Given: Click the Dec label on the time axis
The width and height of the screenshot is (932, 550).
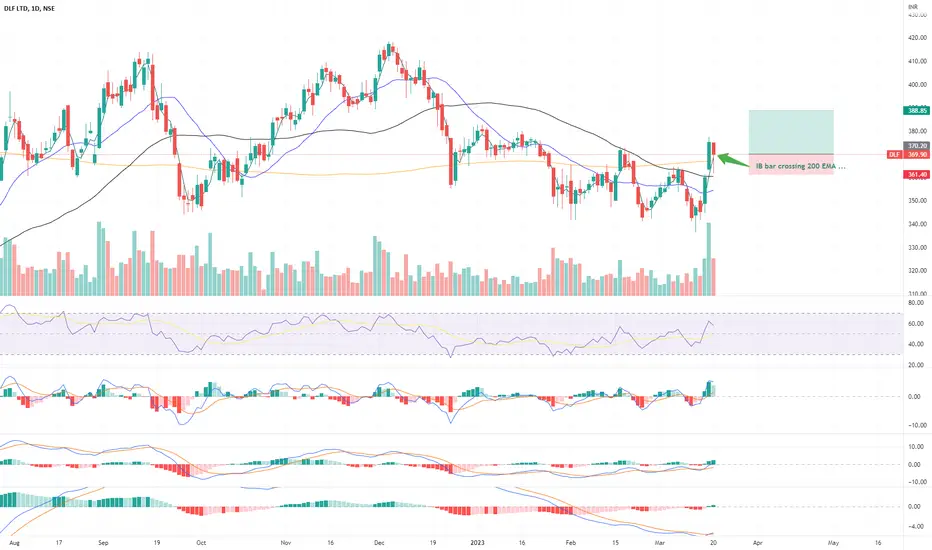Looking at the screenshot, I should [x=379, y=543].
